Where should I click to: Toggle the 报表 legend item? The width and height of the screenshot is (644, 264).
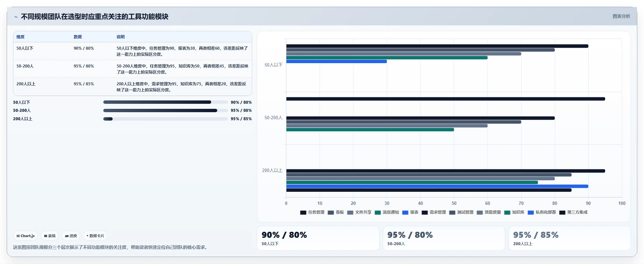410,212
